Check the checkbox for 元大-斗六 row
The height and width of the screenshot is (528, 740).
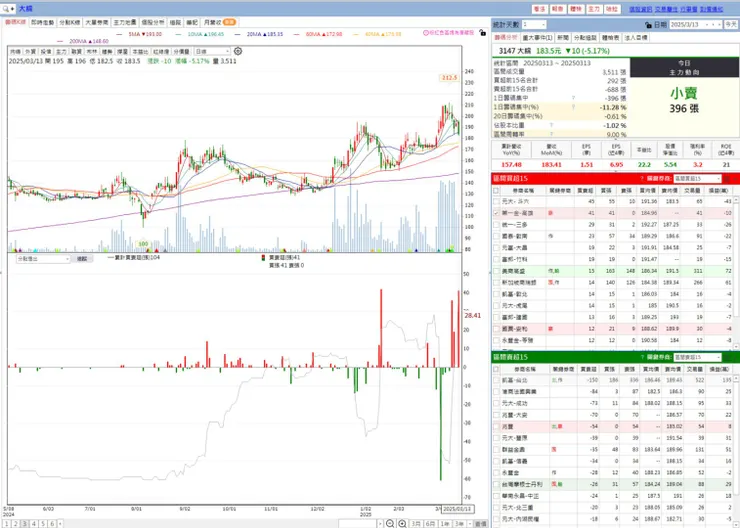coord(496,201)
